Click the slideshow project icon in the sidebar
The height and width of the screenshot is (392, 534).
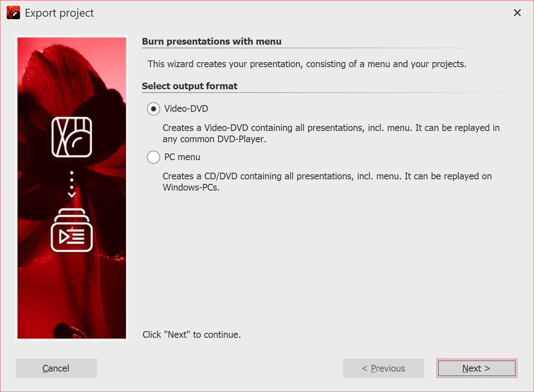(x=71, y=138)
